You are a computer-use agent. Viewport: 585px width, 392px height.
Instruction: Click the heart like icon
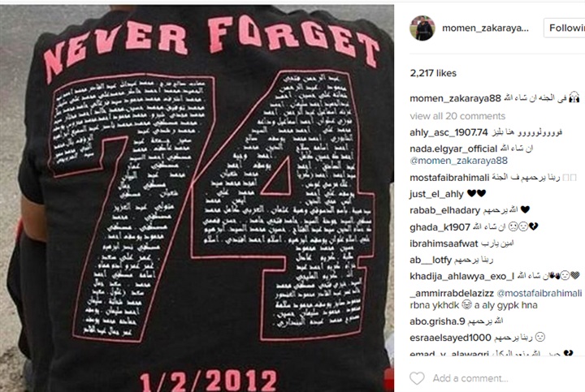tap(417, 378)
